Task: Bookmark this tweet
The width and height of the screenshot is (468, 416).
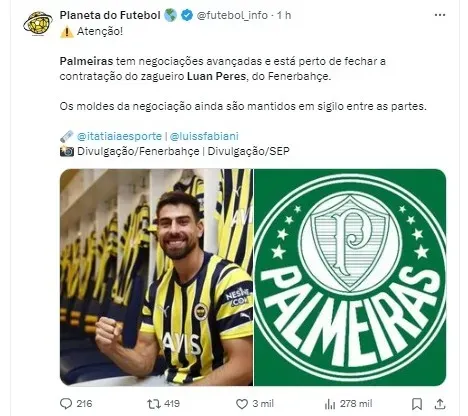Action: point(417,404)
